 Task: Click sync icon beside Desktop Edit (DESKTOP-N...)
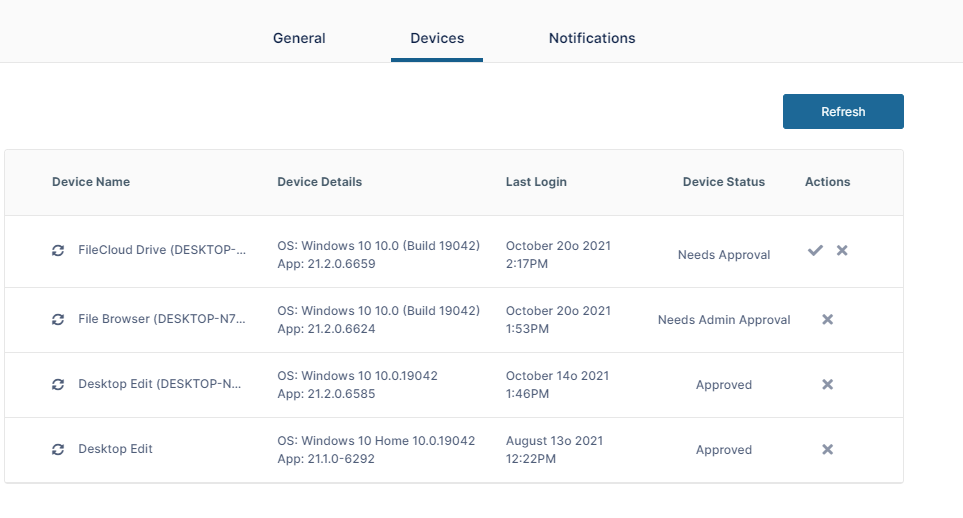(58, 385)
